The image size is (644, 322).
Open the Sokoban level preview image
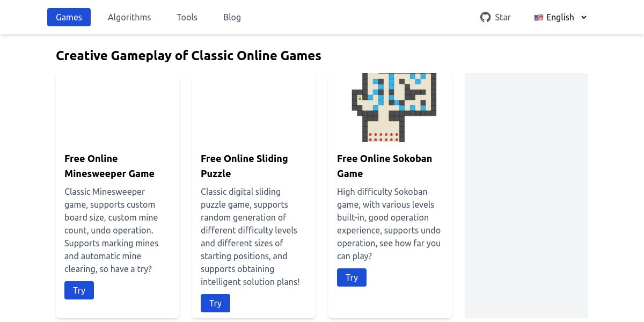pyautogui.click(x=394, y=107)
